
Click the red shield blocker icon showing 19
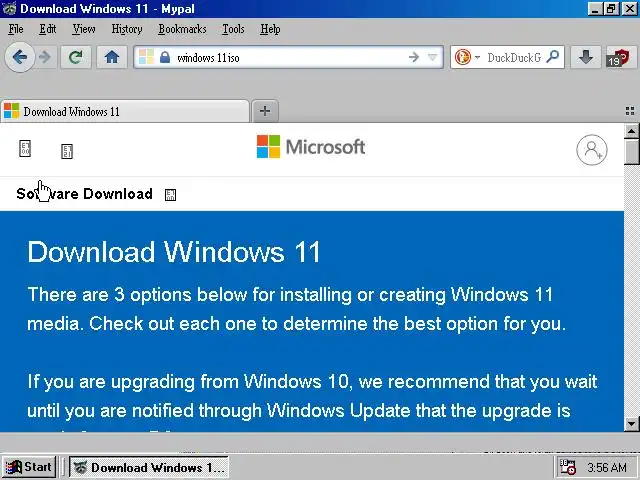(x=620, y=58)
